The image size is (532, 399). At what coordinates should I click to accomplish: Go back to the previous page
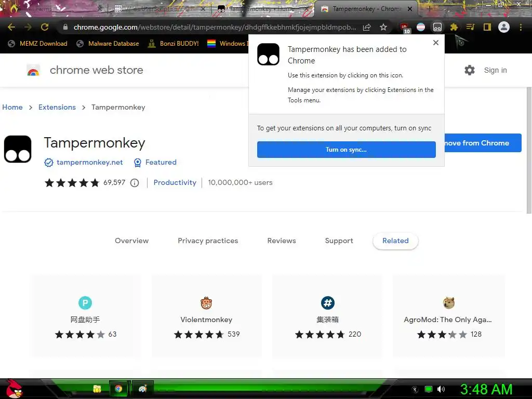pos(11,27)
